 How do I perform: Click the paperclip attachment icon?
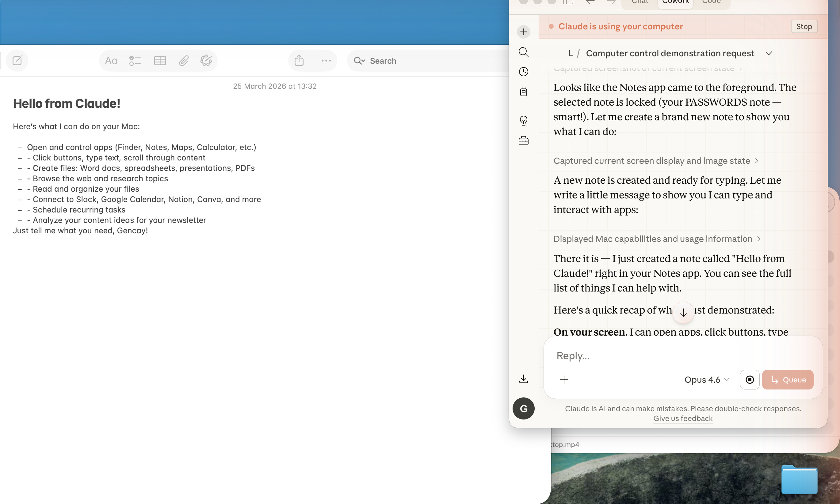click(184, 61)
